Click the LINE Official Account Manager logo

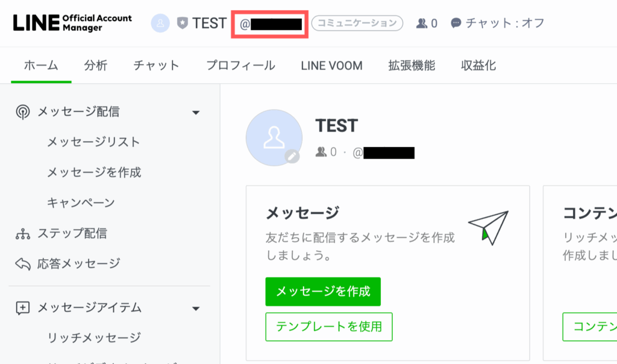72,23
